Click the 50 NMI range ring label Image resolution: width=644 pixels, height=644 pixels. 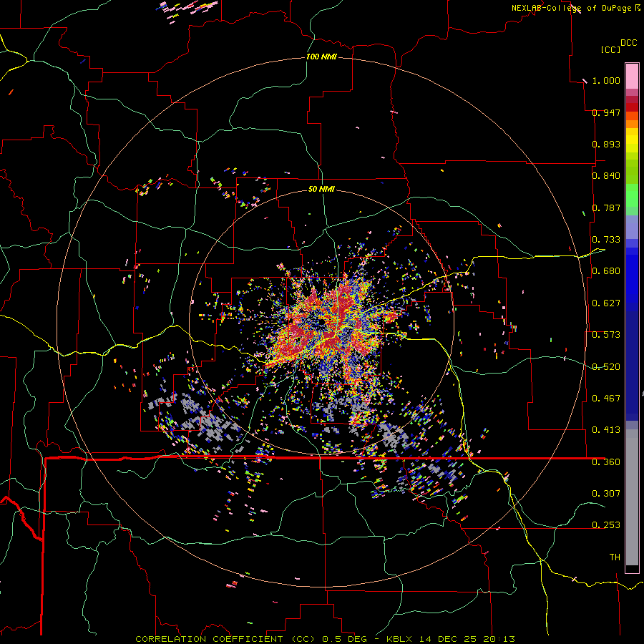pos(321,189)
